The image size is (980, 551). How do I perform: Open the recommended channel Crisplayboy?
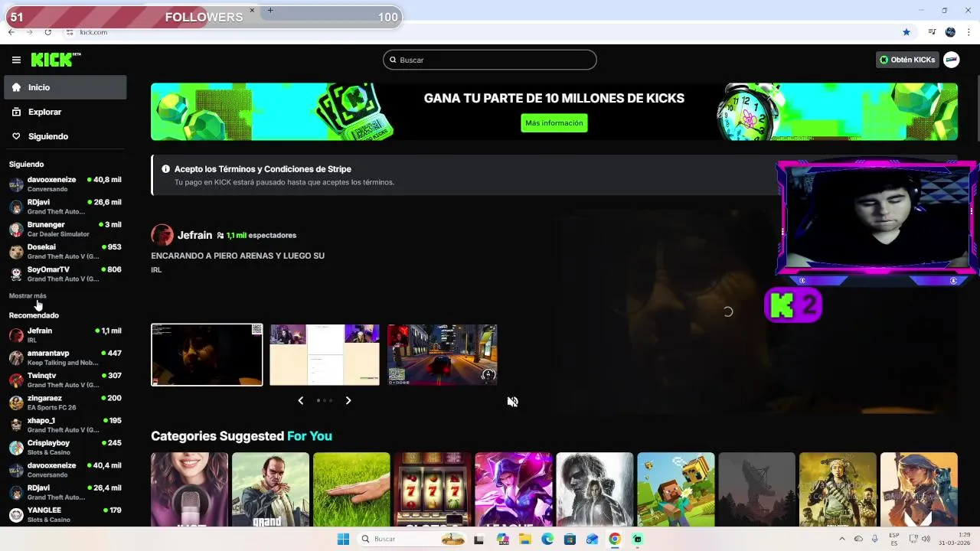point(65,447)
